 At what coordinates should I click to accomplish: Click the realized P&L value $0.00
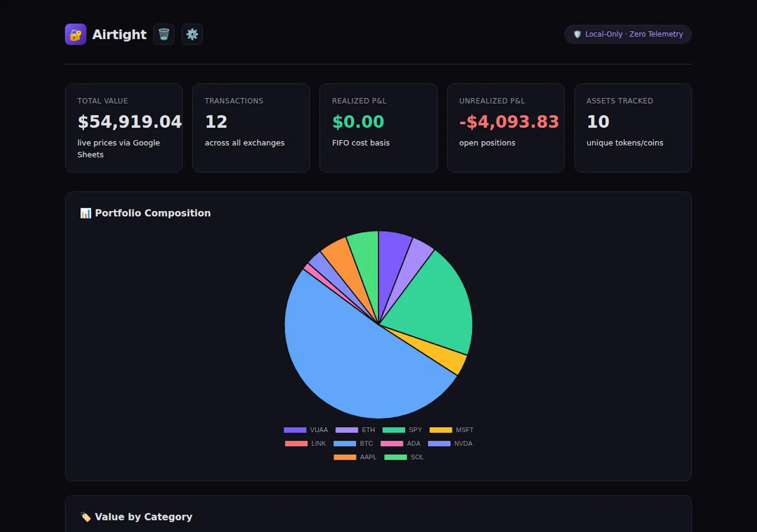pyautogui.click(x=358, y=122)
